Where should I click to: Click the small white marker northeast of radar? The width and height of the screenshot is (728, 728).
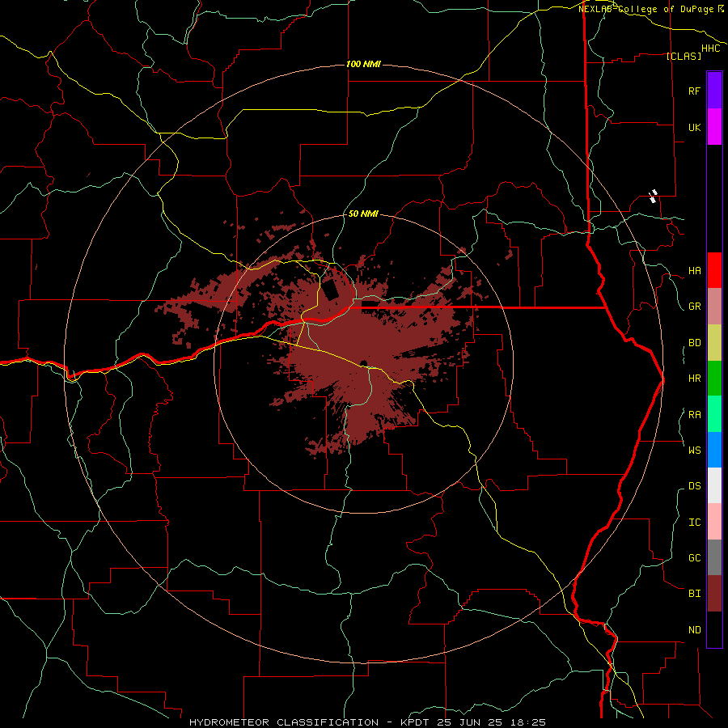[654, 196]
